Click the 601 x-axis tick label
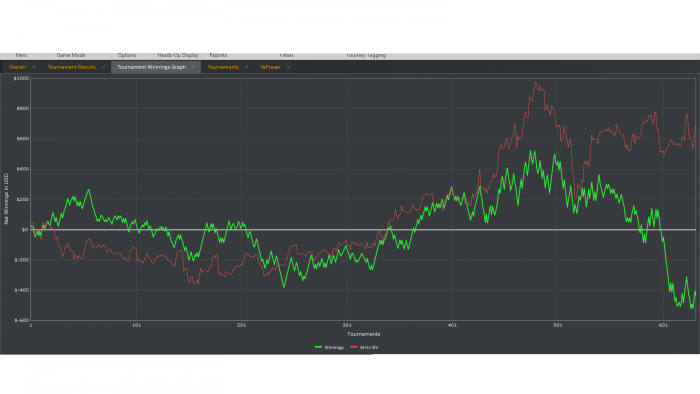Image resolution: width=700 pixels, height=394 pixels. click(663, 325)
